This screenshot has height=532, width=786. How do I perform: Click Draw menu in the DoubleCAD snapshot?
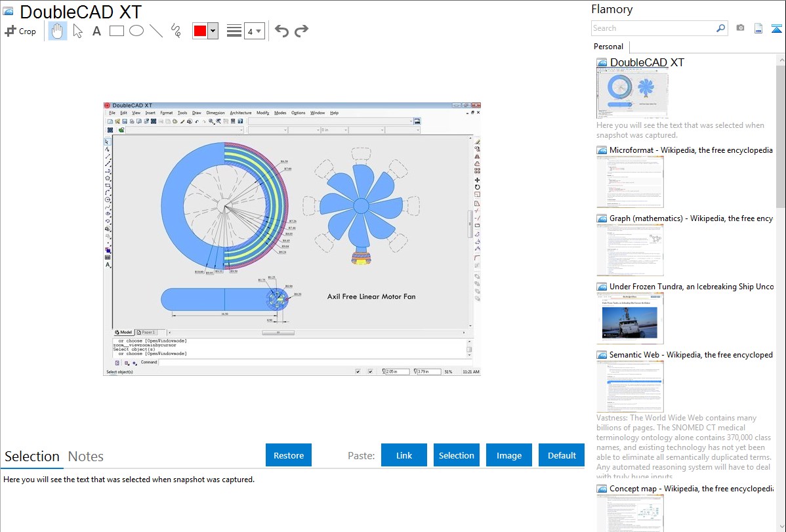pyautogui.click(x=197, y=113)
